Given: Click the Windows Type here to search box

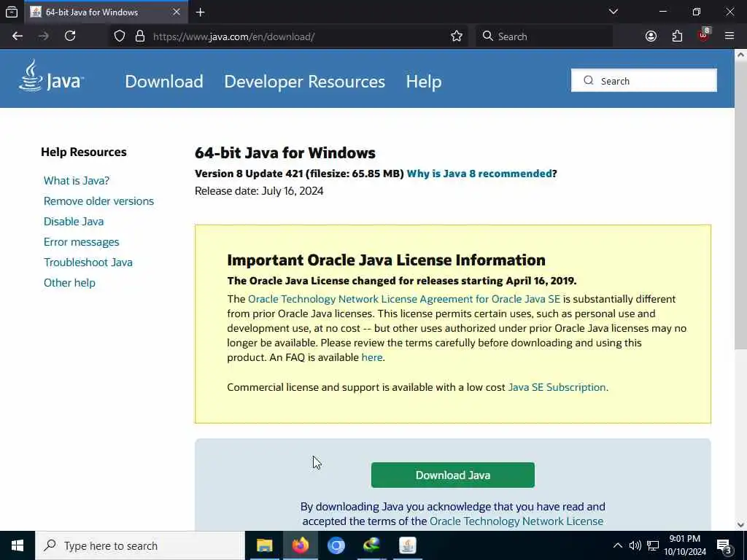Looking at the screenshot, I should coord(140,545).
